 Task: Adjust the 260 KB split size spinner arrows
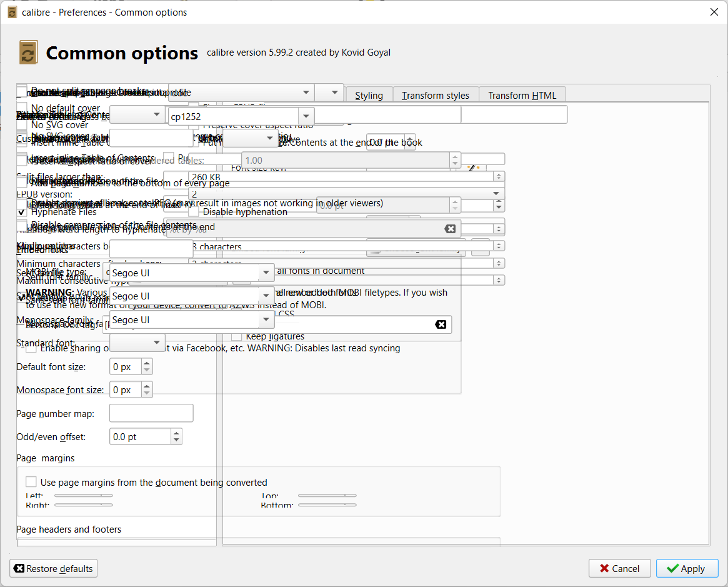click(x=499, y=176)
